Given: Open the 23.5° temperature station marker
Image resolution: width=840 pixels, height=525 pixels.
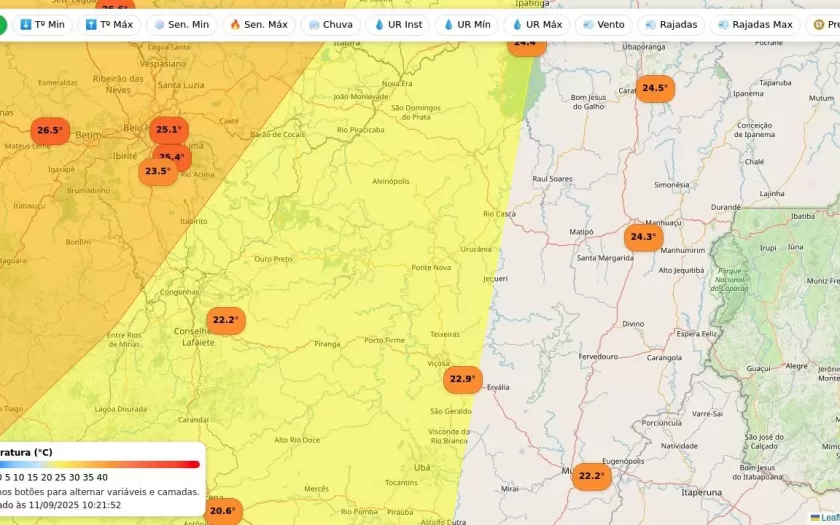Looking at the screenshot, I should tap(157, 171).
